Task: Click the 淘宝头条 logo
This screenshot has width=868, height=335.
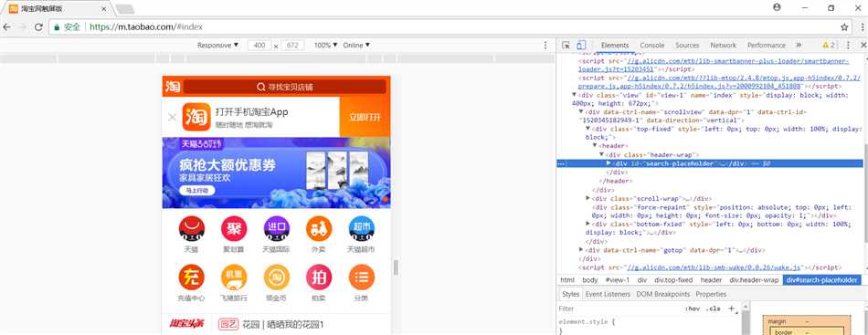Action: pyautogui.click(x=186, y=324)
